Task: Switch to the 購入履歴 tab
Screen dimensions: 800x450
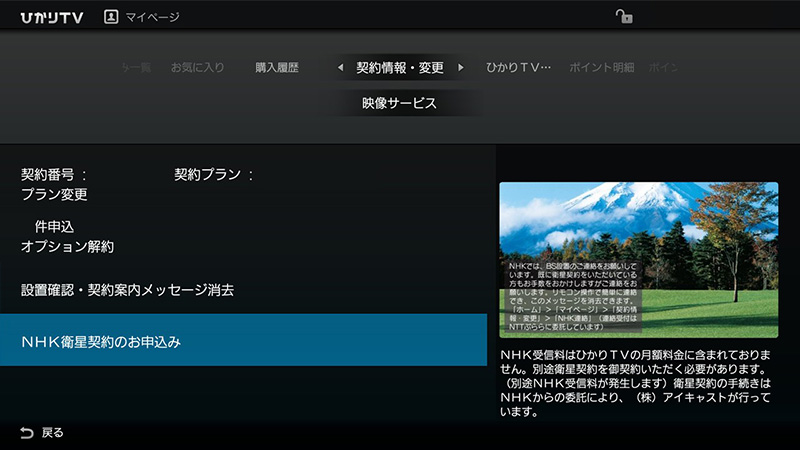Action: pyautogui.click(x=277, y=68)
